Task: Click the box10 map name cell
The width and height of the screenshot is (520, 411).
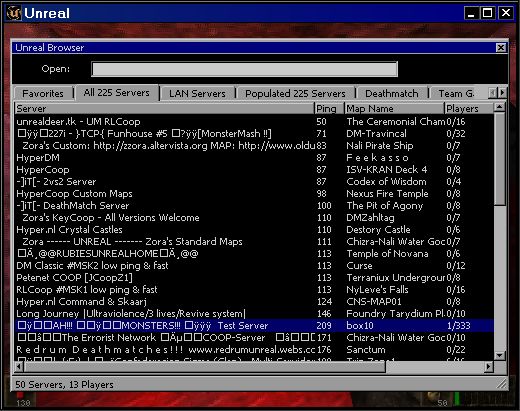Action: (360, 326)
